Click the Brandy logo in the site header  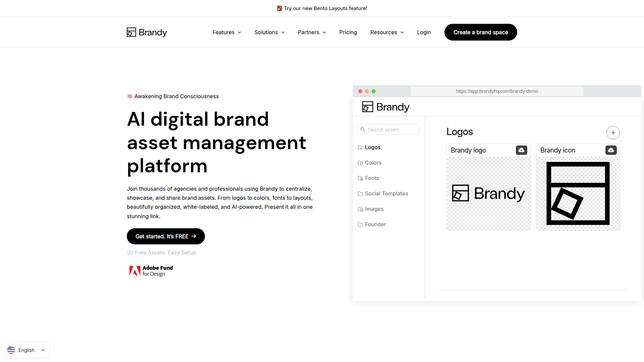pos(147,32)
